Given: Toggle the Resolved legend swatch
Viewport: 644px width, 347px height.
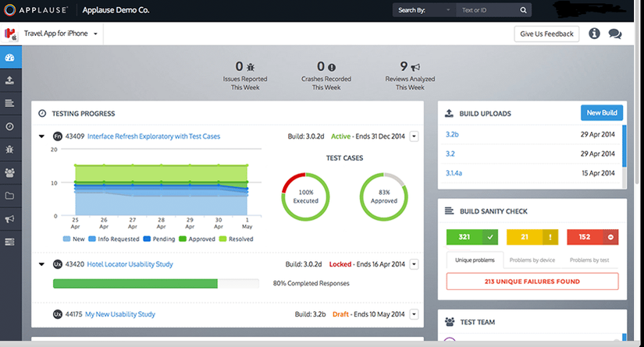Looking at the screenshot, I should pyautogui.click(x=223, y=239).
